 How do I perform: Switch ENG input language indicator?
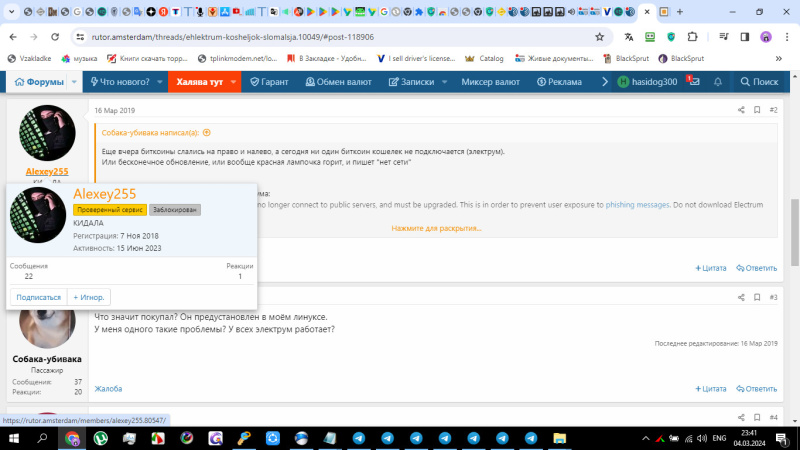click(x=719, y=438)
